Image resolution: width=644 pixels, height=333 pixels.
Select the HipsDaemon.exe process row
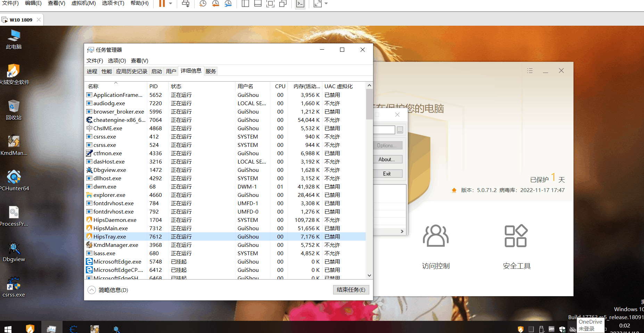(x=225, y=220)
